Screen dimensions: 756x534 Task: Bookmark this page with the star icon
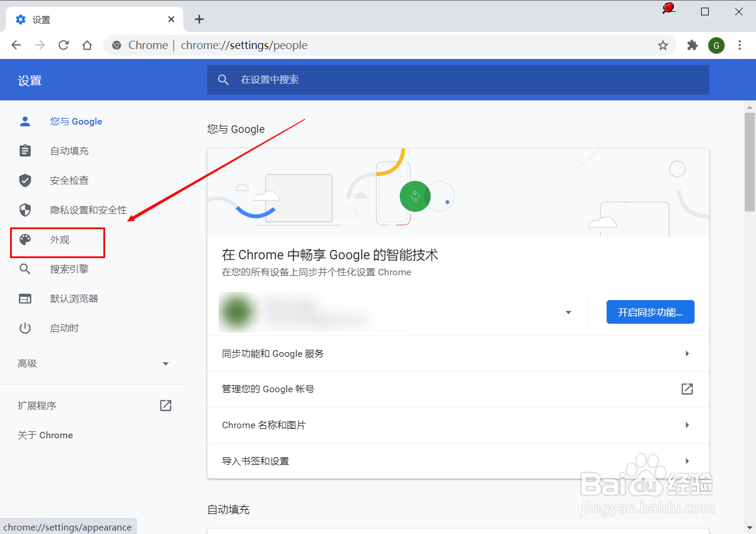(663, 45)
